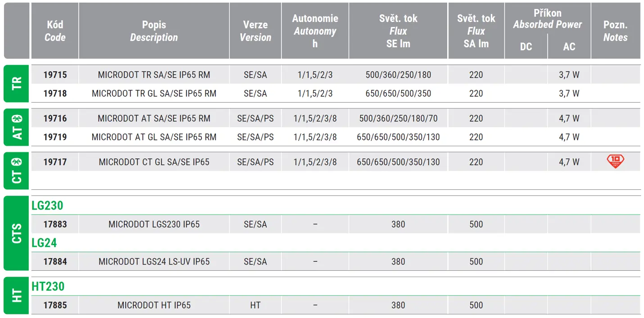
Task: Select the green CTS side tab
Action: pyautogui.click(x=17, y=233)
